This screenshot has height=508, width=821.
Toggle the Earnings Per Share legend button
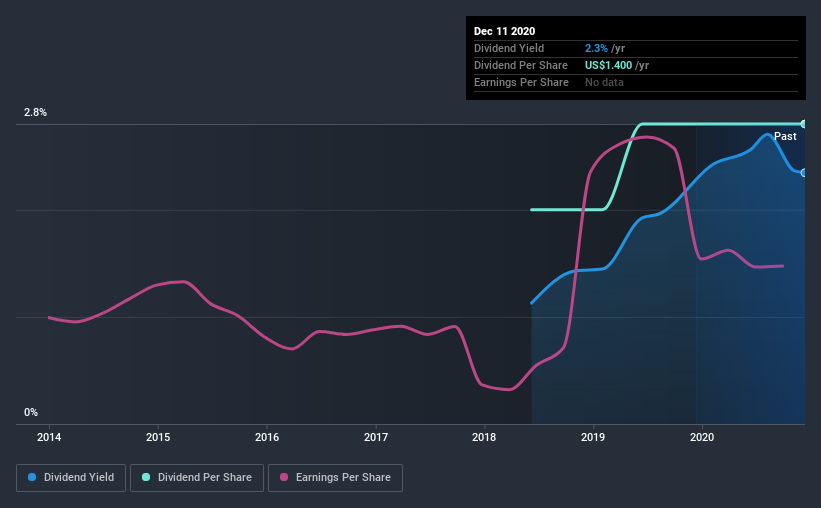(335, 478)
